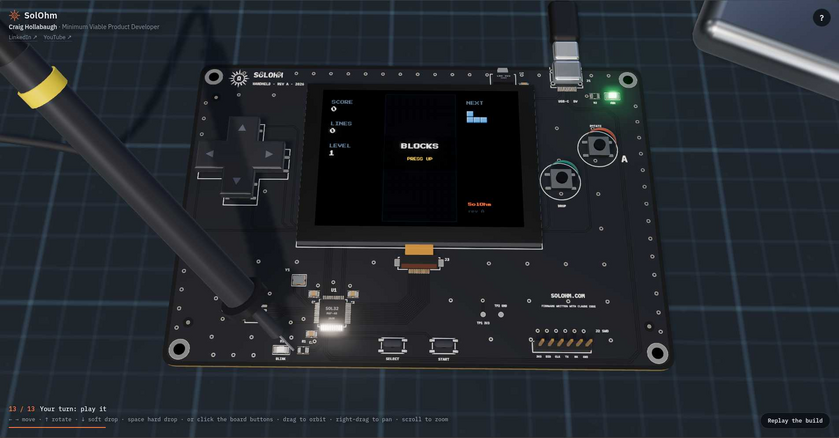Click the PRESS UP prompt text
Screen dimensions: 839x438
click(x=420, y=159)
